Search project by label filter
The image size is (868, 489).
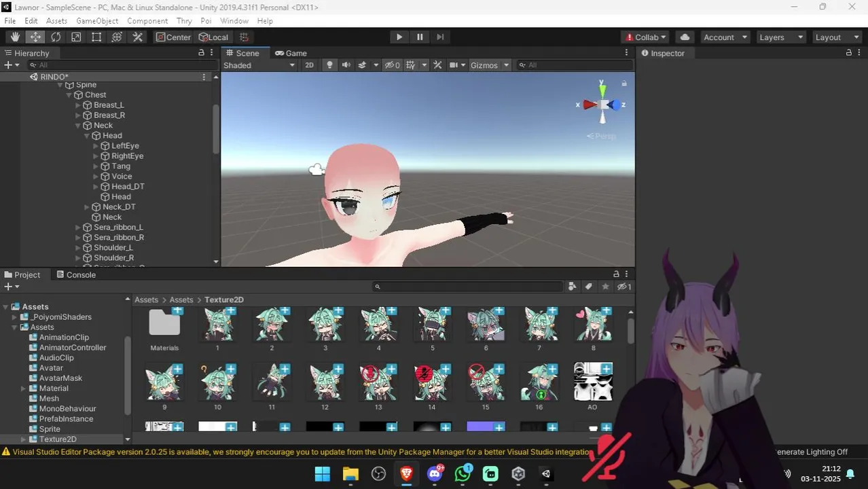[x=589, y=287]
